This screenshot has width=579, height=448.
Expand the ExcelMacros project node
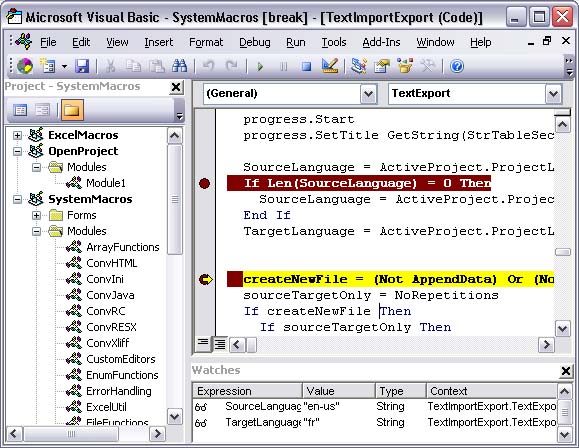pos(17,135)
